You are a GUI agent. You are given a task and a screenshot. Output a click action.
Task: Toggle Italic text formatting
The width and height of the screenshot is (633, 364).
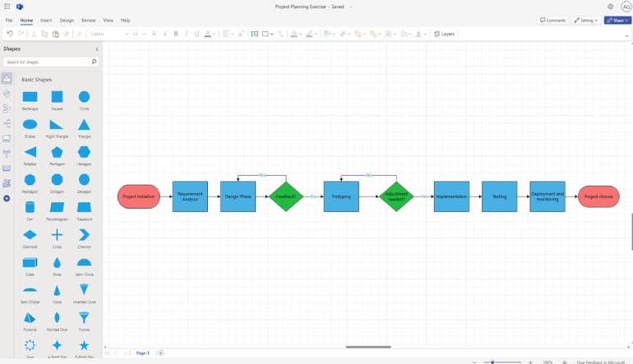[186, 34]
